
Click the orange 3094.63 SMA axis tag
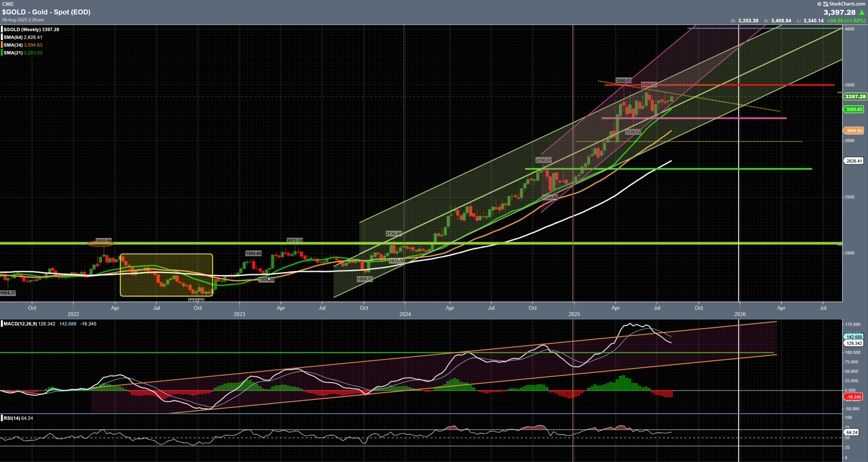[854, 131]
